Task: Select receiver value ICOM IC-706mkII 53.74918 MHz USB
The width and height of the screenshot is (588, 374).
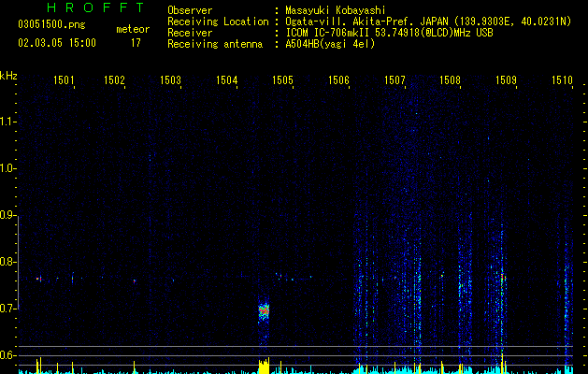Action: 389,33
